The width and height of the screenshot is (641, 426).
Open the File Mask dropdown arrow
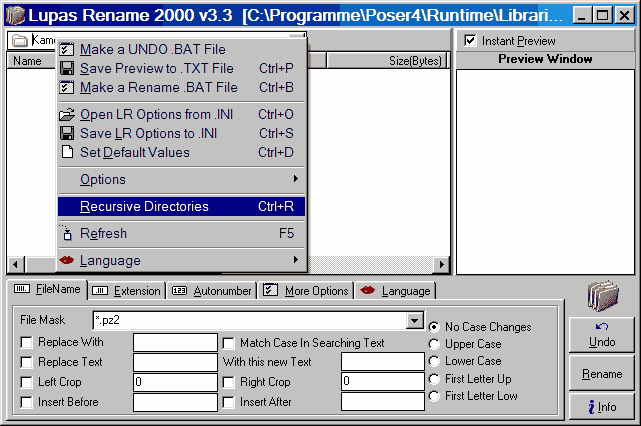[x=415, y=321]
